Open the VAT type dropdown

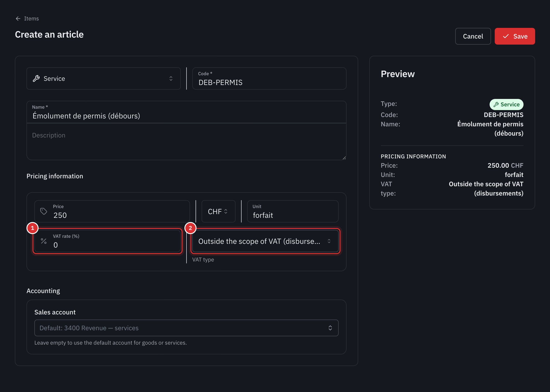click(x=265, y=241)
